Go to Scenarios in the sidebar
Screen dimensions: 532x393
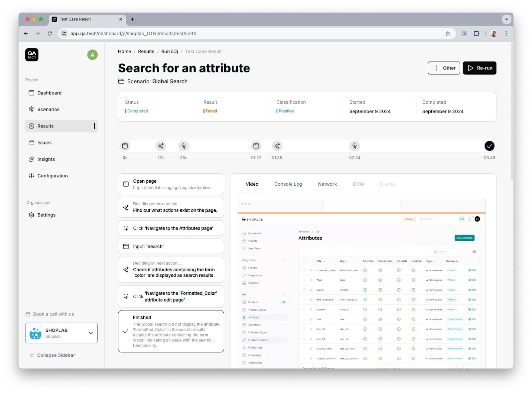[61, 109]
